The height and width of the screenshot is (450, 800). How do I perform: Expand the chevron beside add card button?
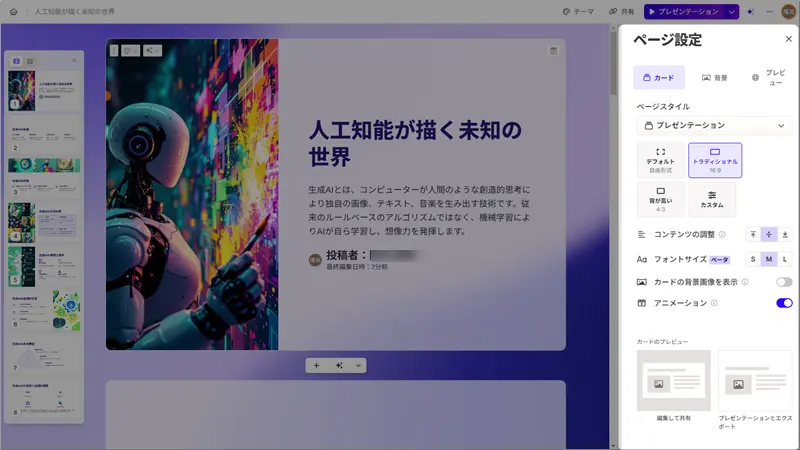click(358, 365)
